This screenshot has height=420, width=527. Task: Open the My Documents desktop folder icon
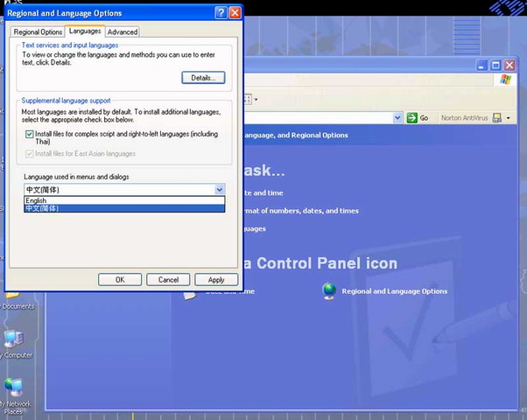12,293
